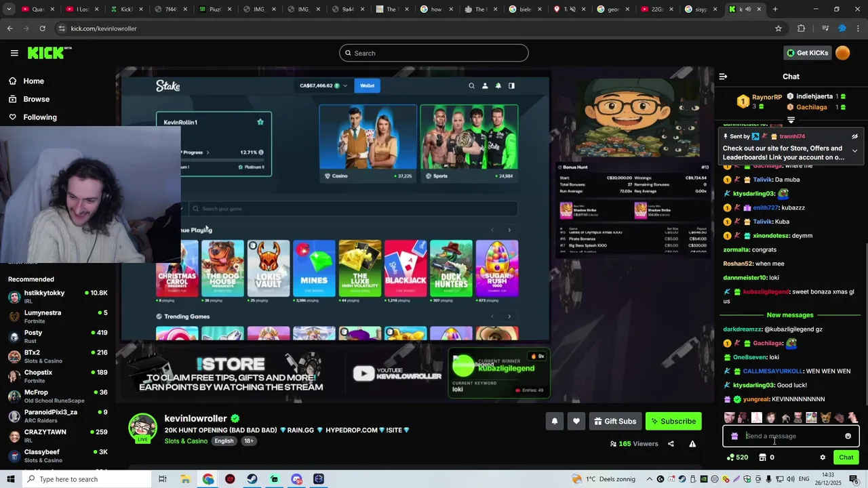Image resolution: width=868 pixels, height=488 pixels.
Task: Click the Windows taskbar search box
Action: 87,479
